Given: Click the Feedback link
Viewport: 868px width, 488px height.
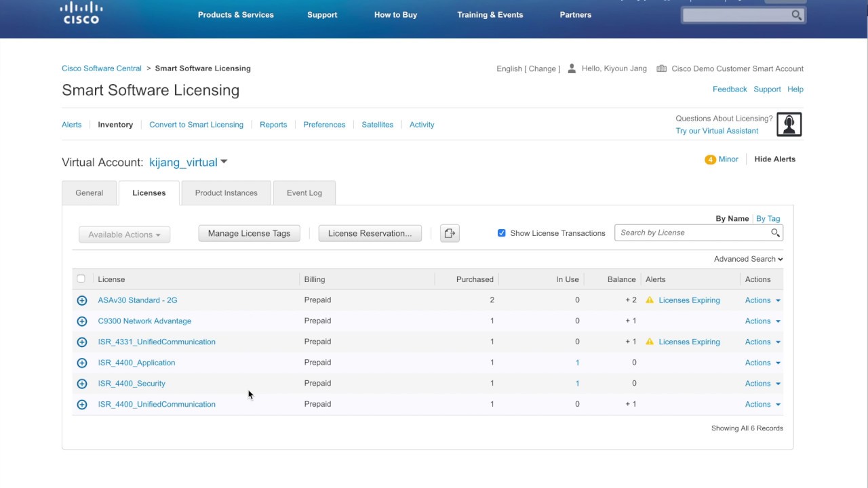Looking at the screenshot, I should point(730,89).
